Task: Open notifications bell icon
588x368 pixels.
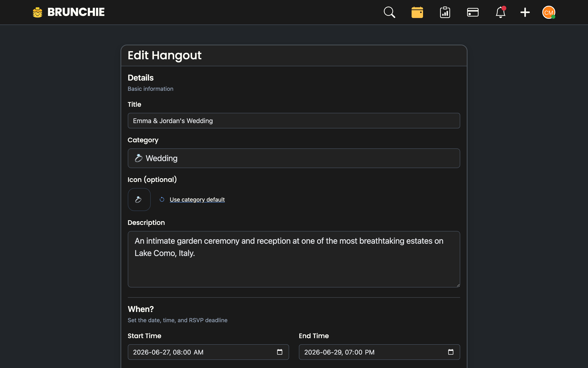Action: [501, 12]
